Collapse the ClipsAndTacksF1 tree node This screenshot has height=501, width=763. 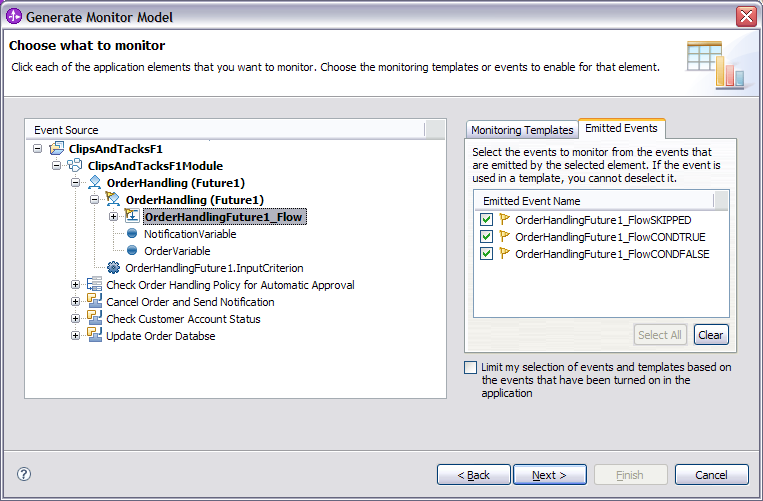point(37,148)
